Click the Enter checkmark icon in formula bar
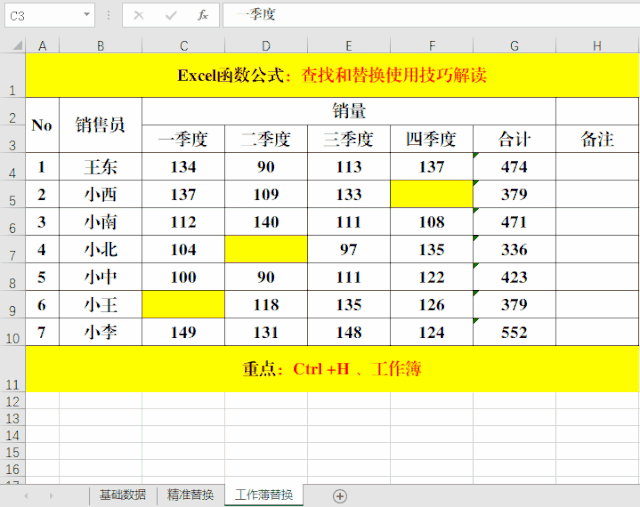Viewport: 640px width, 507px height. click(x=171, y=15)
